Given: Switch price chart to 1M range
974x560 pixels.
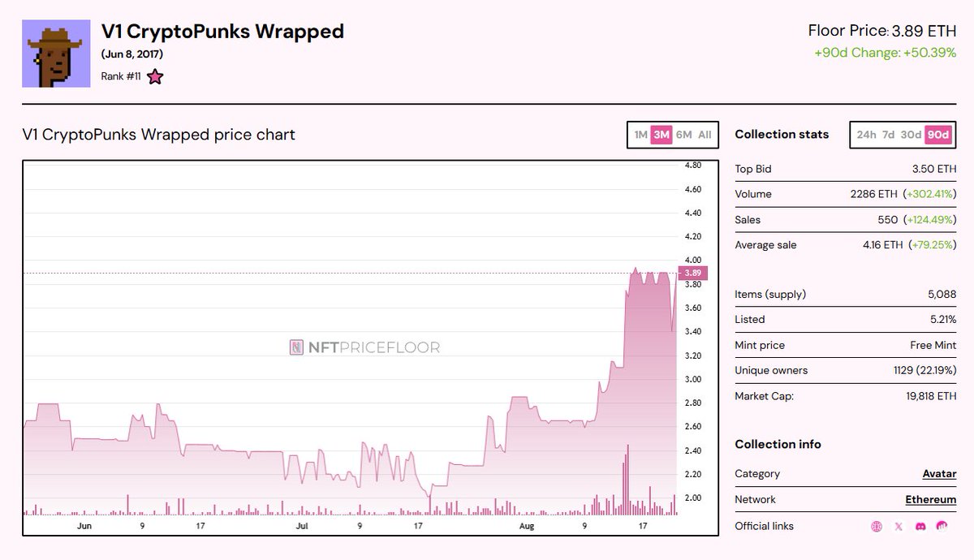Looking at the screenshot, I should pos(640,135).
